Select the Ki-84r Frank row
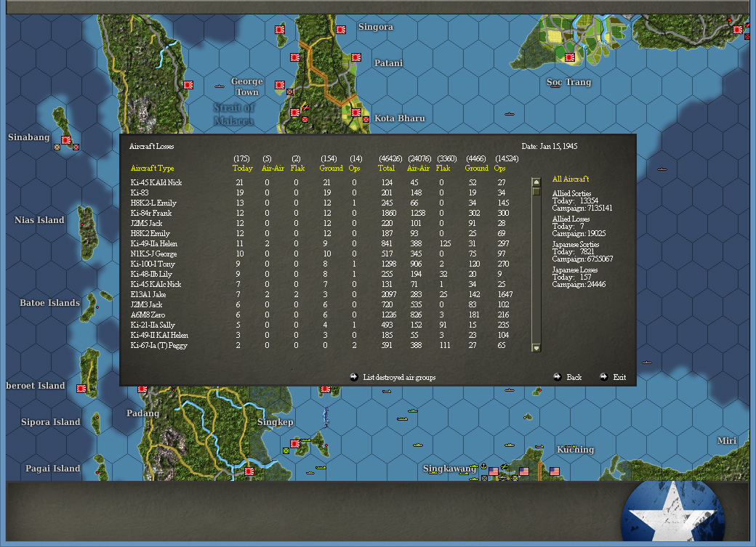The width and height of the screenshot is (756, 547). pyautogui.click(x=323, y=213)
